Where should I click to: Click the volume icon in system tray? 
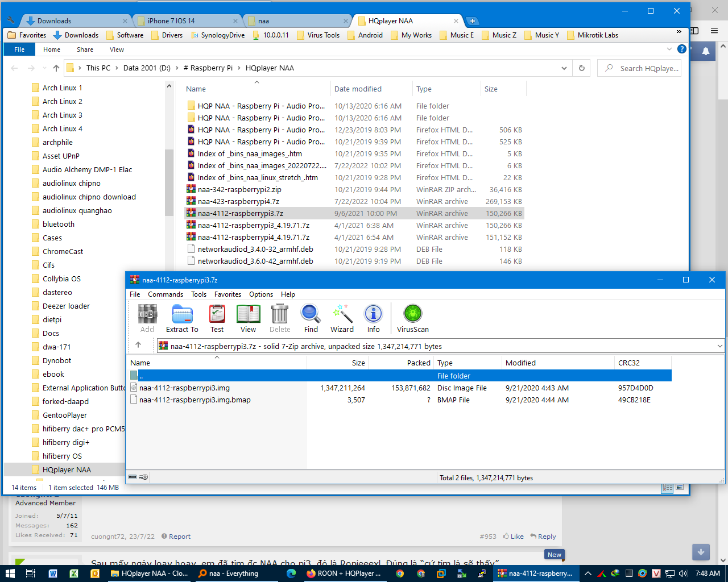pyautogui.click(x=683, y=573)
